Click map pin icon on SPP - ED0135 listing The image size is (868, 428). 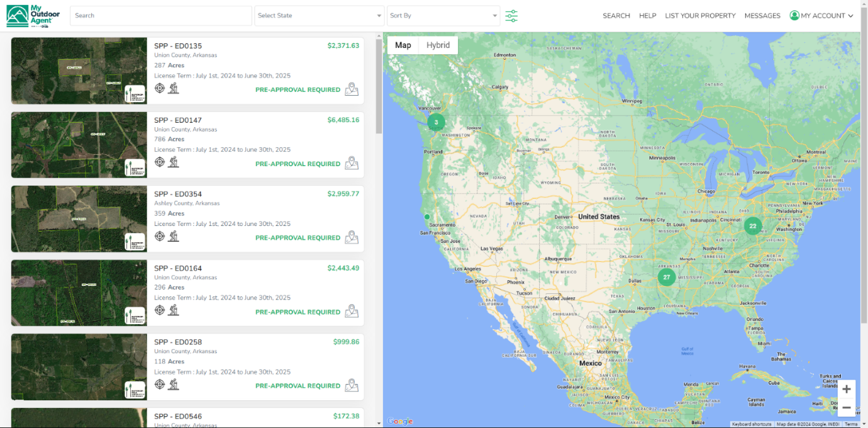(352, 89)
